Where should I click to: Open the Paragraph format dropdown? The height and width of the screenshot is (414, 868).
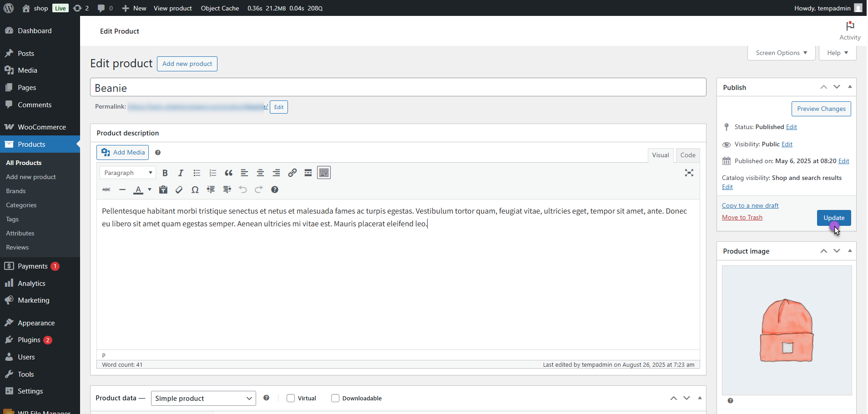coord(128,173)
